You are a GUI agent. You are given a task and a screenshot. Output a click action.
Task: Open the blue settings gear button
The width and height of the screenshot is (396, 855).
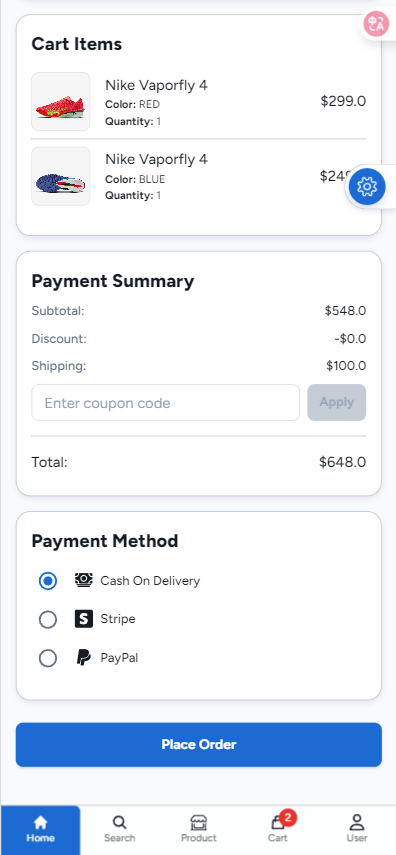click(367, 186)
